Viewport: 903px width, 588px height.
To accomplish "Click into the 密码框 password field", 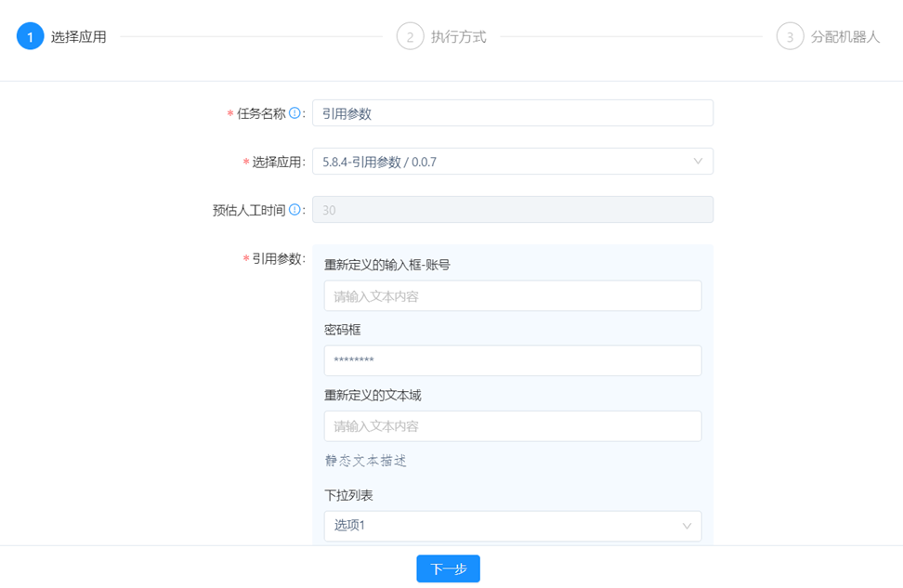I will point(512,360).
